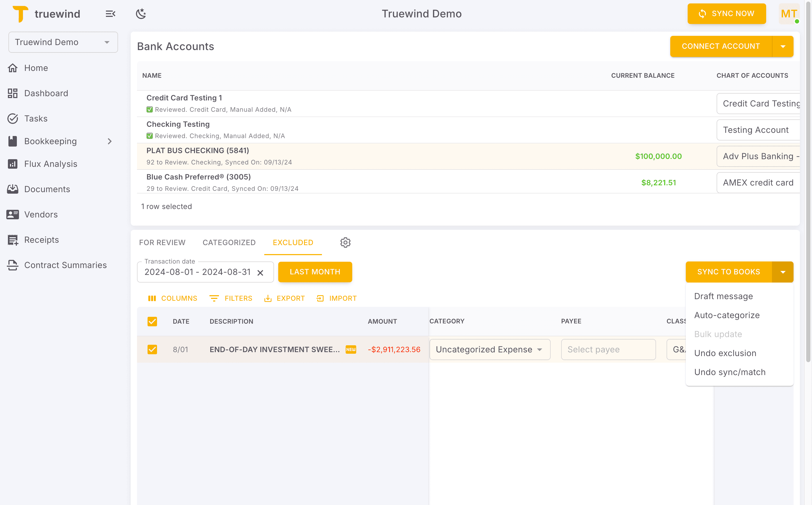
Task: Open the transaction table settings gear
Action: click(x=345, y=242)
